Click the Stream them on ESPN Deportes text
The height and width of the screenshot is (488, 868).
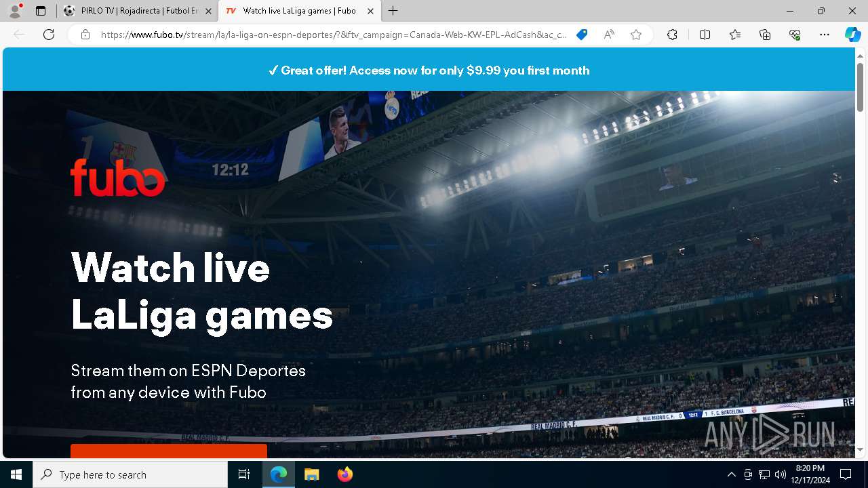[189, 381]
